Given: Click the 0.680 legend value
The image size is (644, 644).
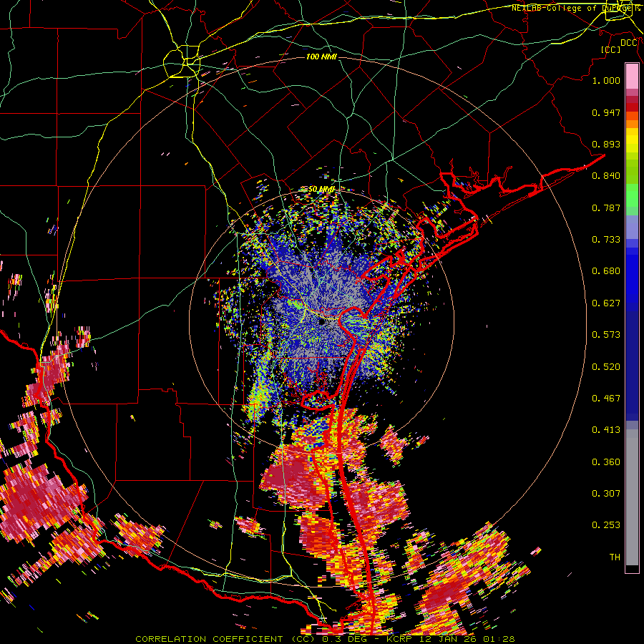Looking at the screenshot, I should [x=606, y=271].
